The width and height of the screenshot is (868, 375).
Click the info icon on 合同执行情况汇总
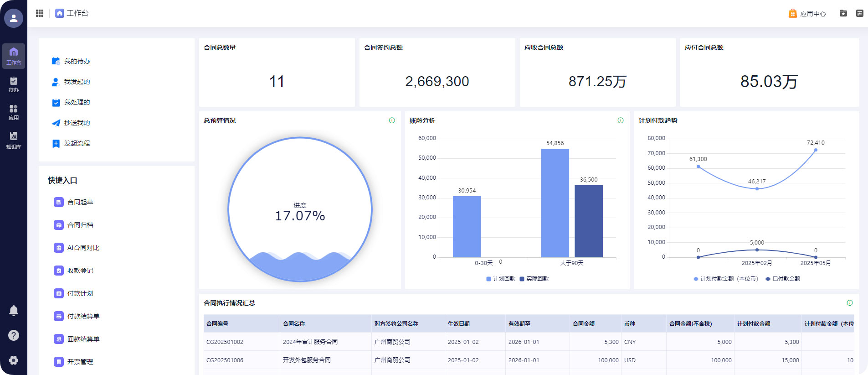coord(850,303)
